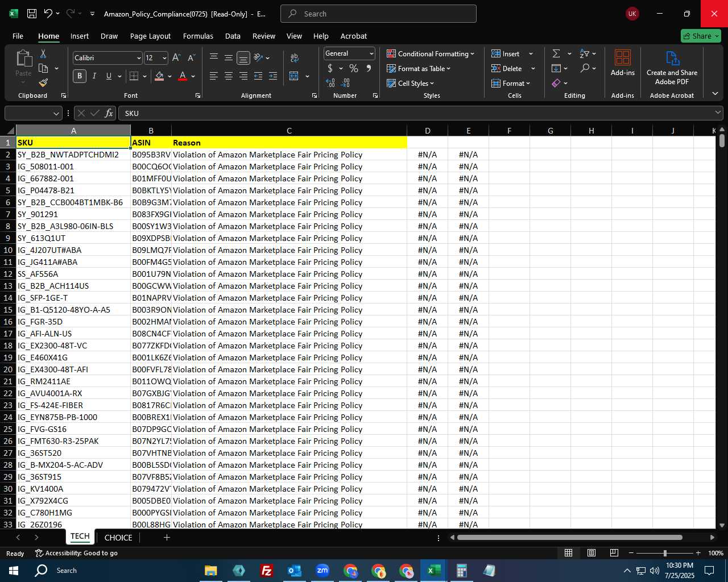Toggle Bottom Align
Image resolution: width=728 pixels, height=582 pixels.
[243, 58]
